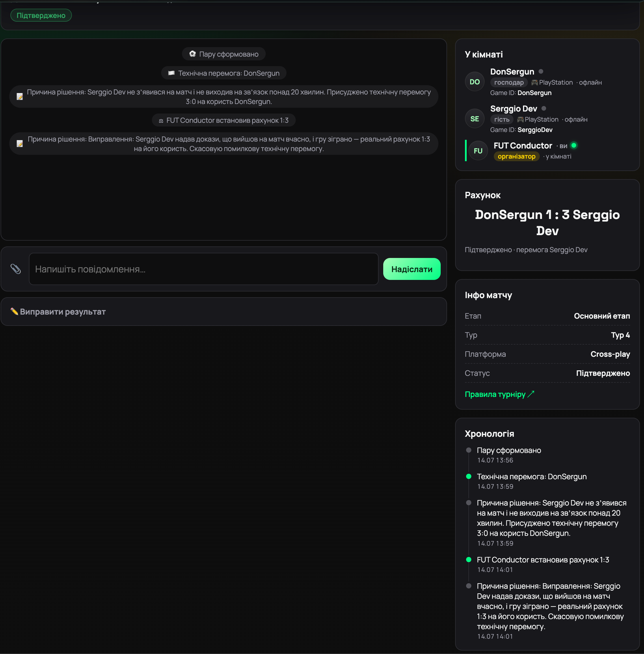
Task: Click the 'Підтверджено' status badge at top
Action: (x=41, y=15)
